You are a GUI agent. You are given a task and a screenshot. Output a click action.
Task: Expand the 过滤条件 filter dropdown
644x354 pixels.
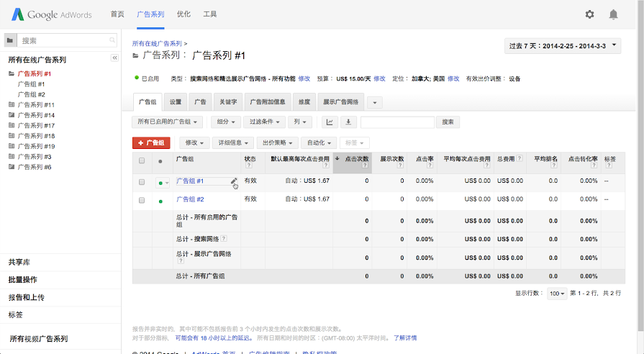click(264, 122)
